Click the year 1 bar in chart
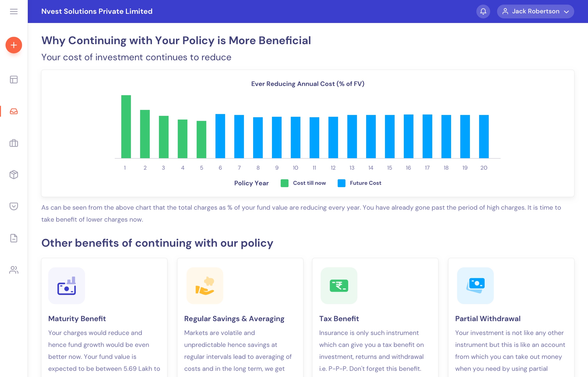Viewport: 588px width, 377px height. point(126,127)
